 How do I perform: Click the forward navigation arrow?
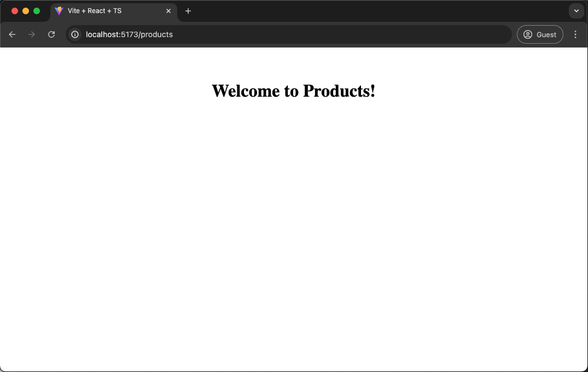tap(31, 34)
